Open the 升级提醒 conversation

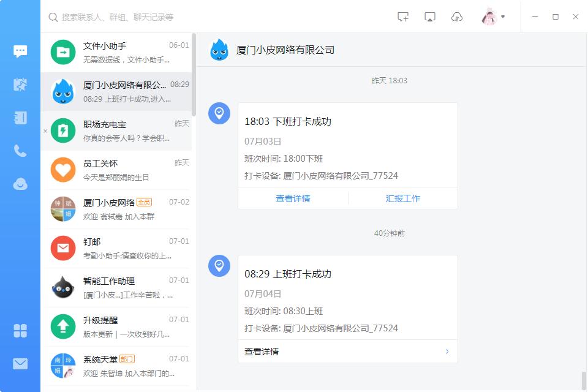[116, 326]
